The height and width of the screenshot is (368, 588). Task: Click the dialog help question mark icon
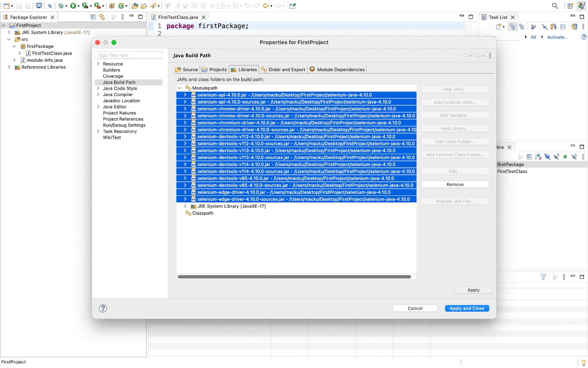coord(103,308)
